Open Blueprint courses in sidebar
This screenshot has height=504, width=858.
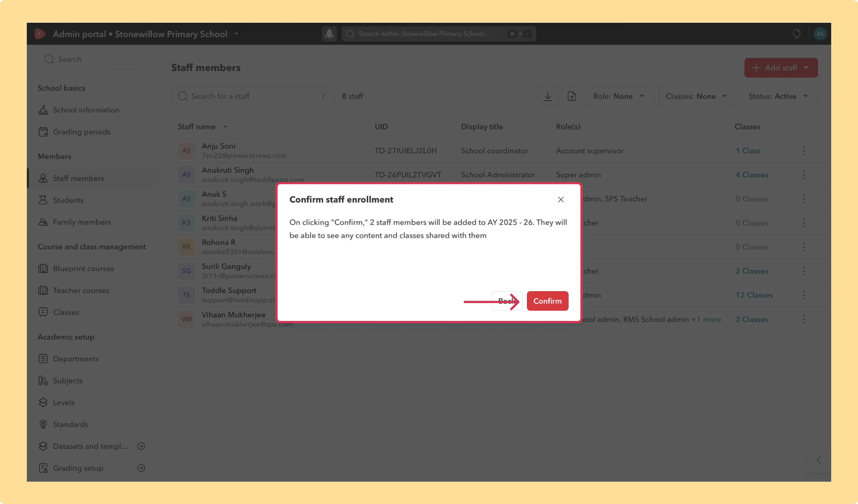click(93, 268)
